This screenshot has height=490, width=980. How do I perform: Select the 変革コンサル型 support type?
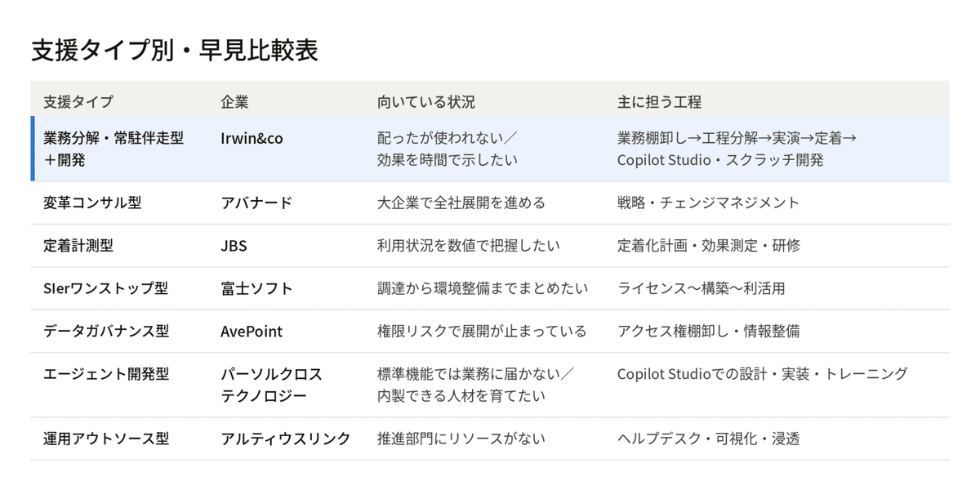(92, 203)
